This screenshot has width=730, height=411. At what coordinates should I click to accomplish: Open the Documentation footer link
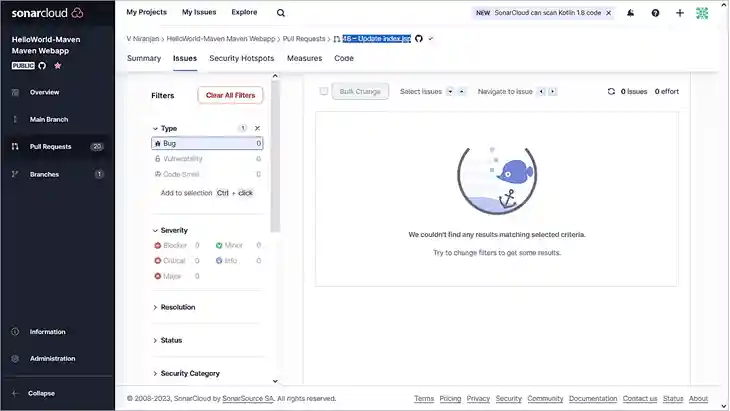pos(593,399)
